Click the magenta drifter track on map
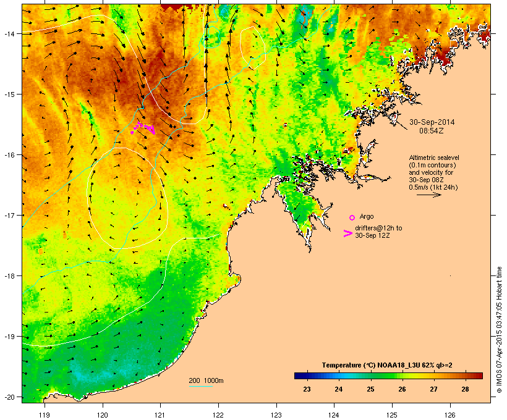 143,128
